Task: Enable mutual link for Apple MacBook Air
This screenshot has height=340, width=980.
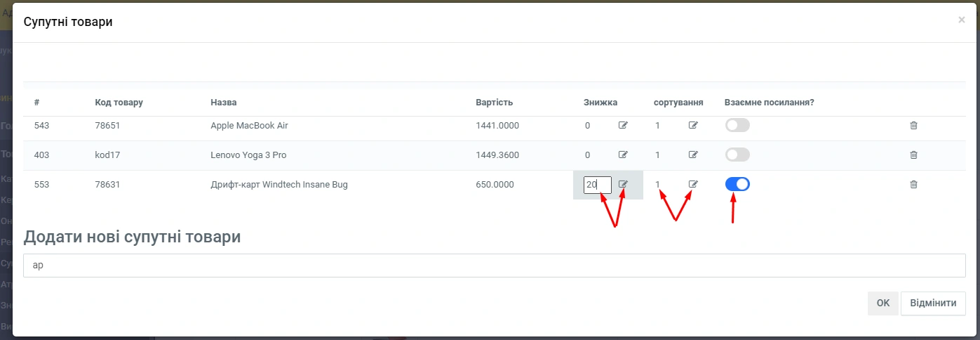Action: pos(737,125)
